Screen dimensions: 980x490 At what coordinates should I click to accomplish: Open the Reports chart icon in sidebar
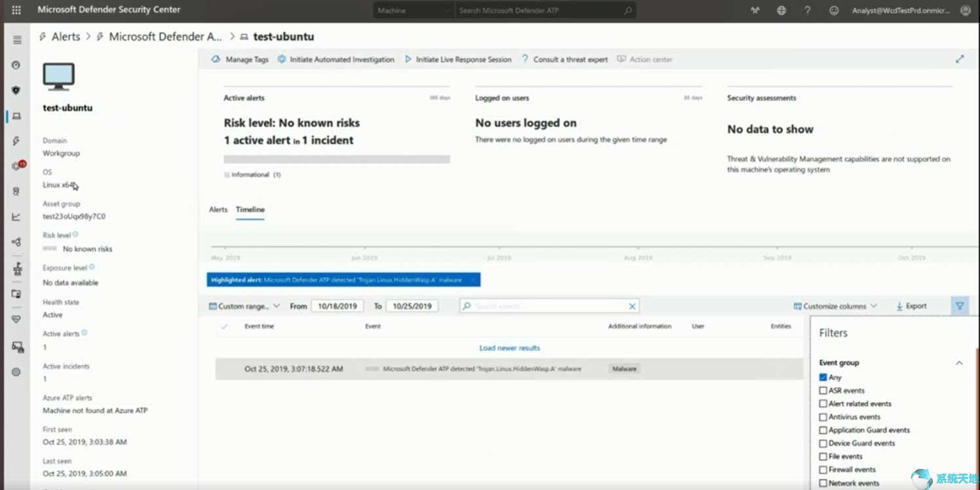point(16,217)
